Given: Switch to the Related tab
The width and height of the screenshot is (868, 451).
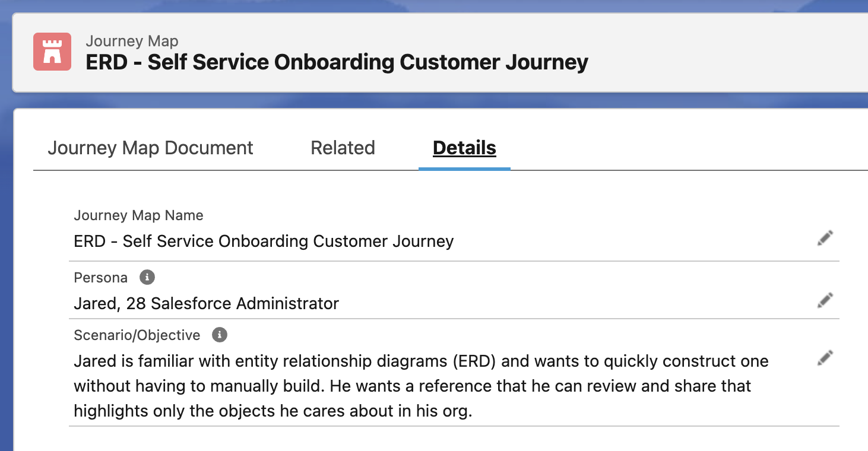Looking at the screenshot, I should [x=343, y=148].
